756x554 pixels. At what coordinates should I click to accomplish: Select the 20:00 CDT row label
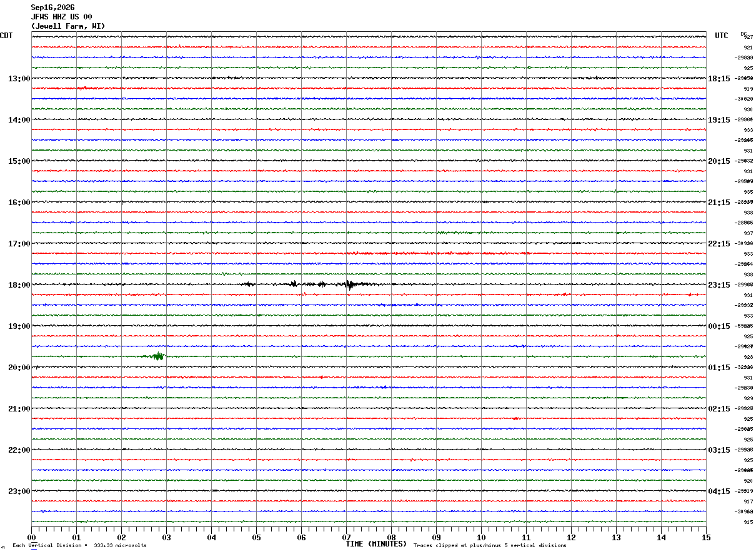[x=19, y=368]
